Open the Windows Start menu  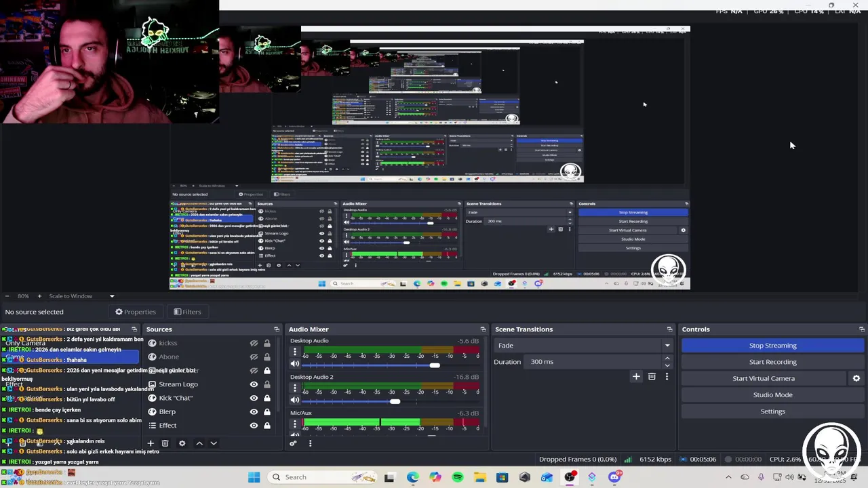pyautogui.click(x=254, y=477)
